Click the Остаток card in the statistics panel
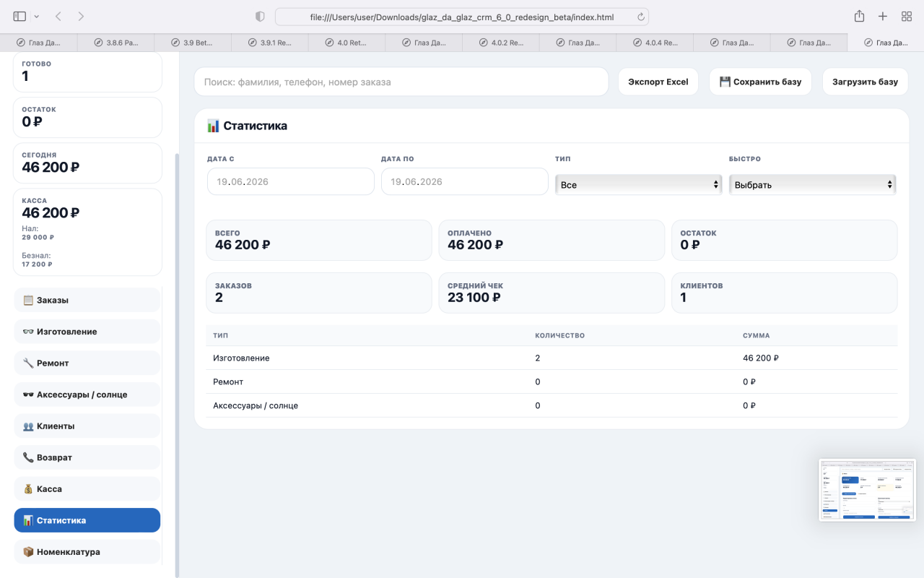 785,241
